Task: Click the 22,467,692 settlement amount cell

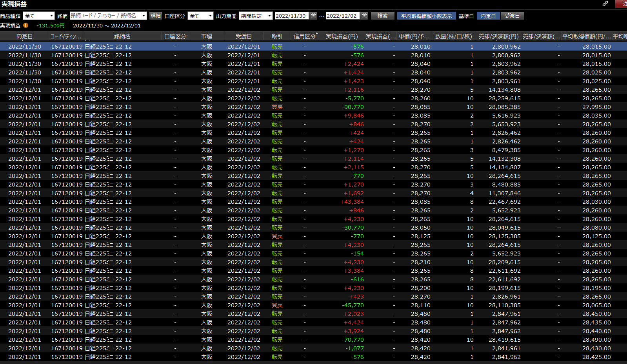Action: (x=505, y=202)
